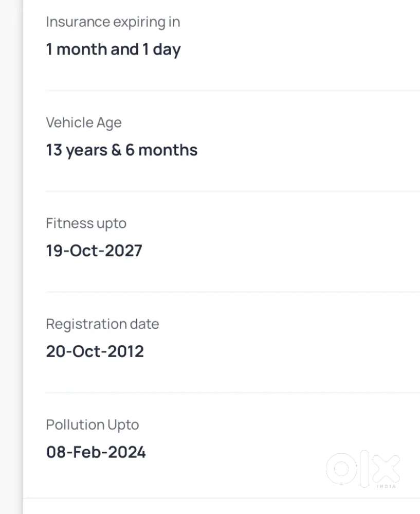Select the "13 years & 6 months" value
Viewport: 420px width, 514px height.
(121, 150)
